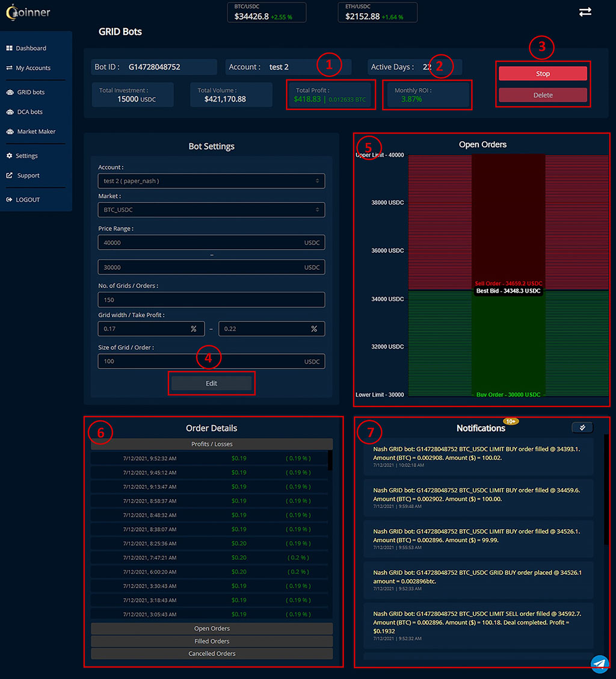Click the swap arrows icon at top right
This screenshot has height=679, width=616.
point(585,12)
